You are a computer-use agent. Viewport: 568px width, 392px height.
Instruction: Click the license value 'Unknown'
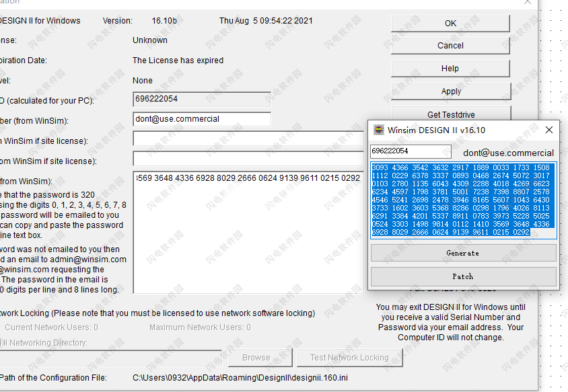click(x=150, y=40)
